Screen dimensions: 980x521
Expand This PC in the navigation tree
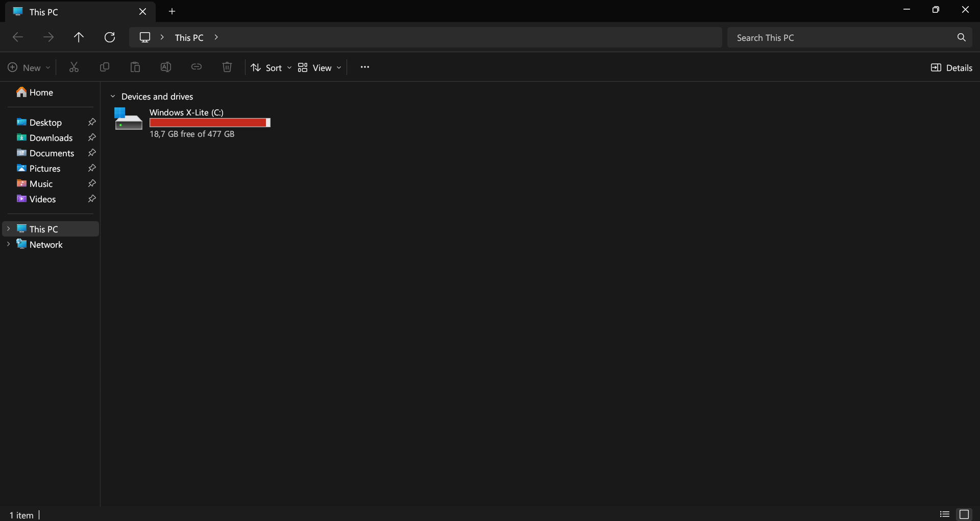pos(8,229)
